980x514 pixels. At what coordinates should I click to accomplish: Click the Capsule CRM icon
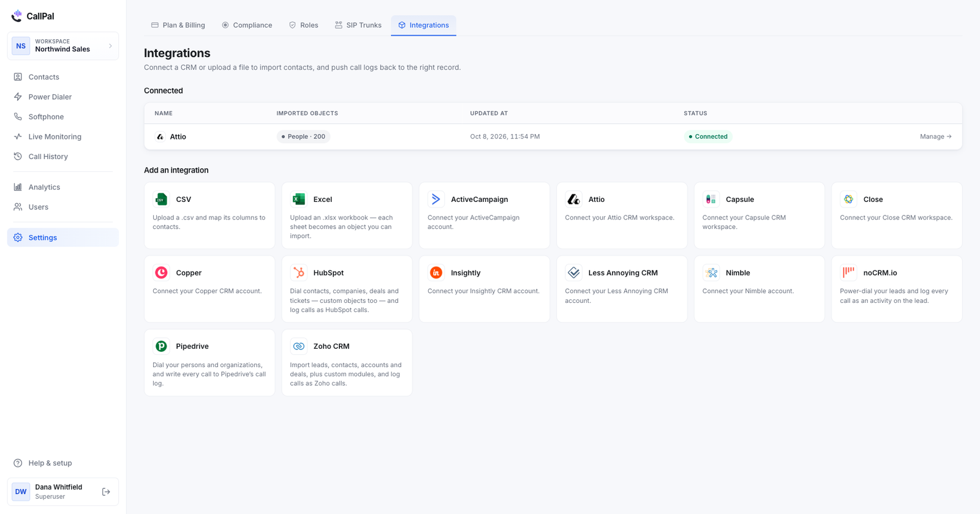pyautogui.click(x=711, y=199)
